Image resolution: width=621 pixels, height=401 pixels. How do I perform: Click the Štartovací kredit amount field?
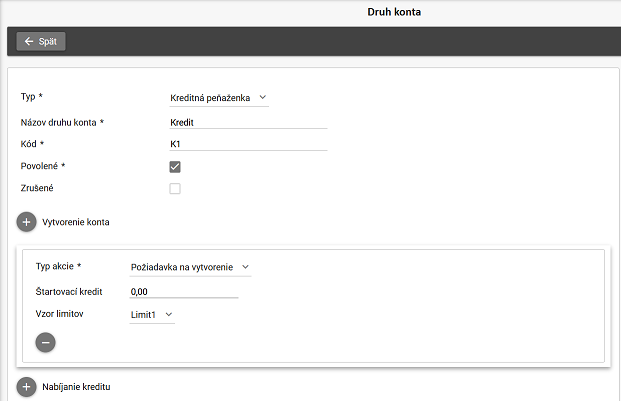click(184, 291)
